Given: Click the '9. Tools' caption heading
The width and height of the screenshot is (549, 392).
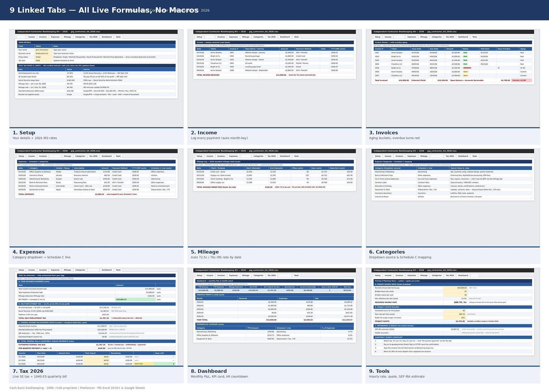Looking at the screenshot, I should coord(379,371).
